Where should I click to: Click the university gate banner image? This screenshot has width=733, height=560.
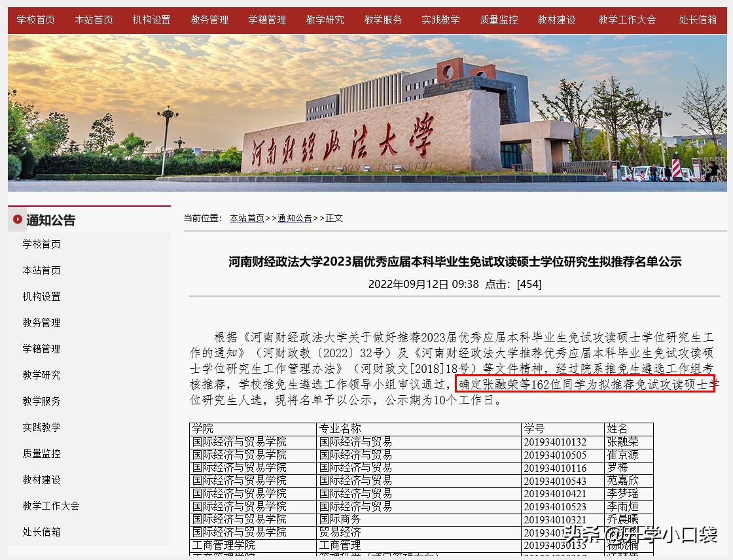tap(367, 113)
